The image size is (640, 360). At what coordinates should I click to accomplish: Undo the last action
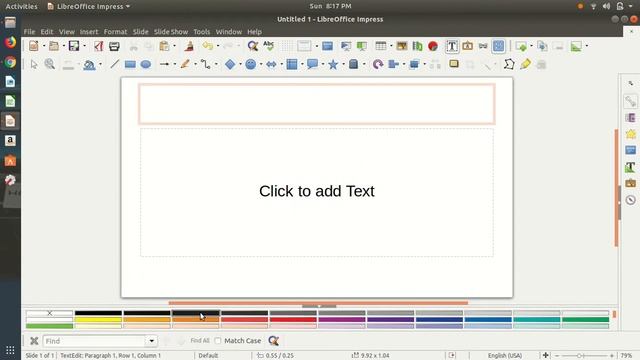click(x=208, y=46)
